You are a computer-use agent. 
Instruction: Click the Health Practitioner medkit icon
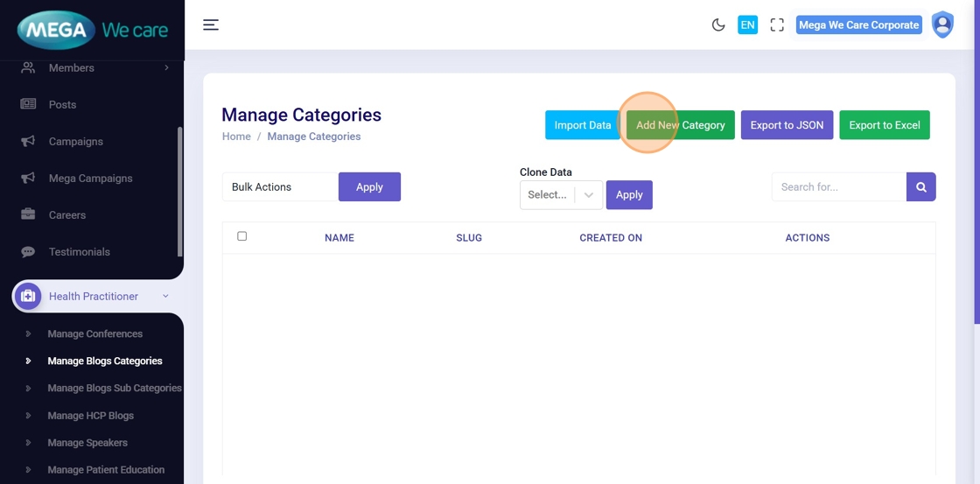(x=28, y=296)
